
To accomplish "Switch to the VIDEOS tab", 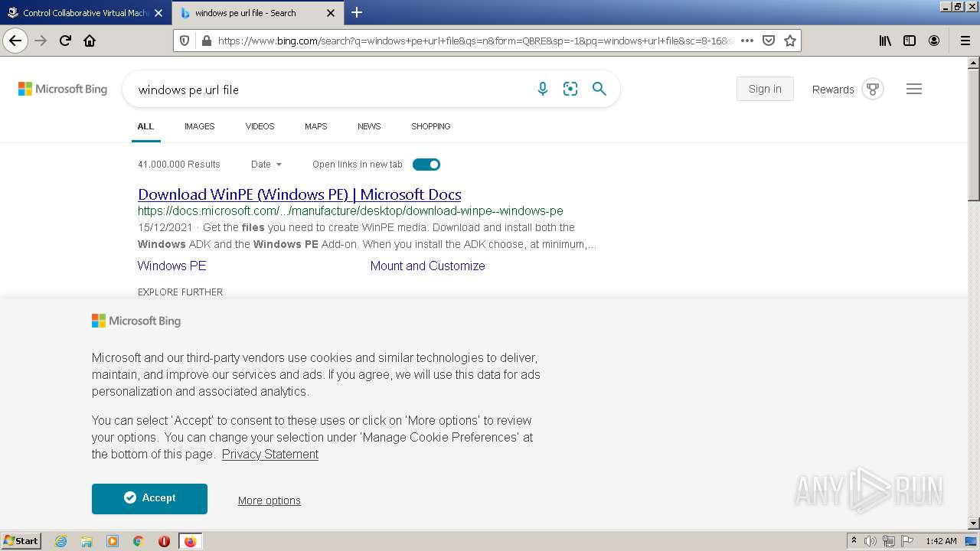I will point(260,126).
